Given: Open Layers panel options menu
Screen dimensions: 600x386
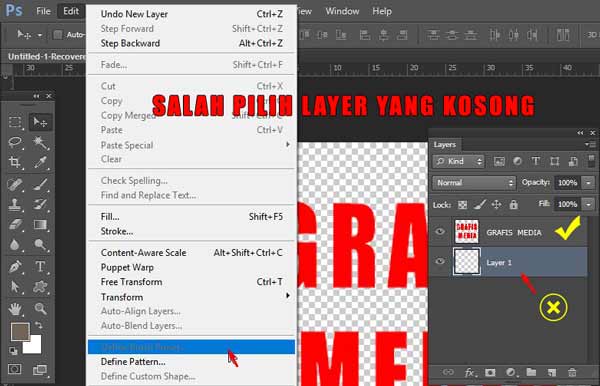Looking at the screenshot, I should [590, 144].
